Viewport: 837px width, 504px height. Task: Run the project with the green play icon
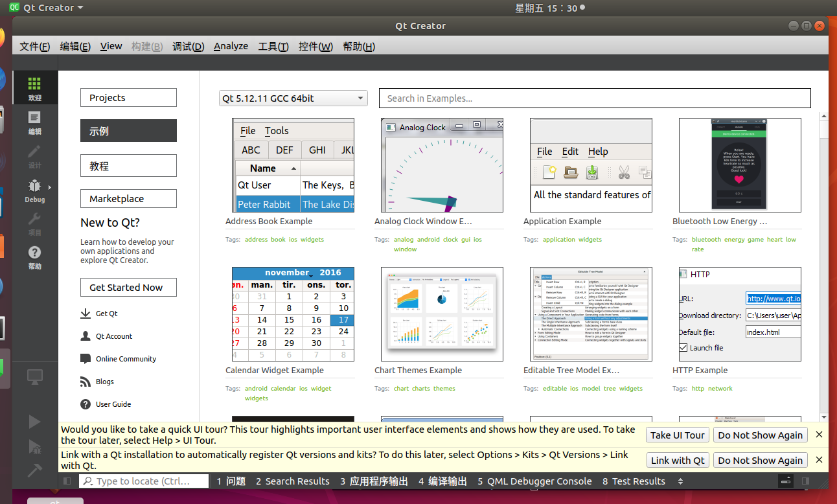coord(34,421)
